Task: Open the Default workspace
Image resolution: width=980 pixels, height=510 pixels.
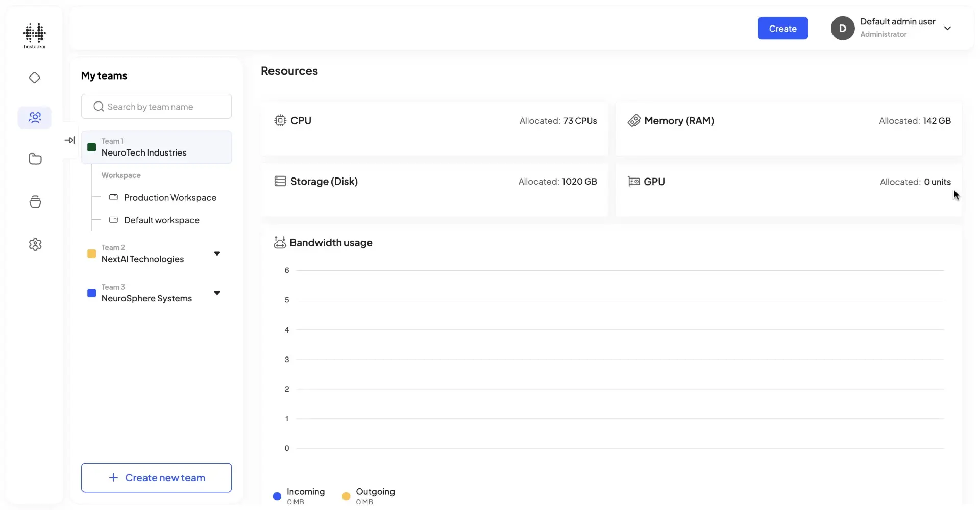Action: pos(161,220)
